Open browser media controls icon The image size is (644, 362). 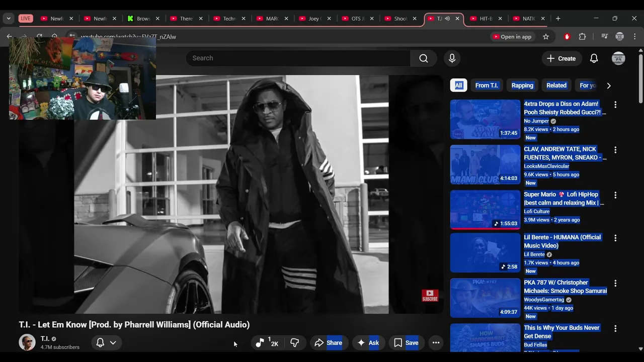(605, 37)
